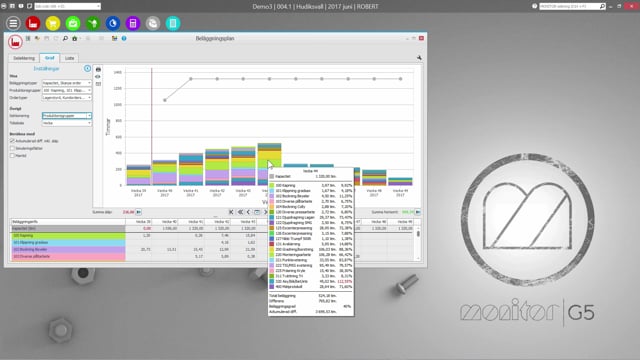Switch to the Lista tab

pyautogui.click(x=70, y=58)
